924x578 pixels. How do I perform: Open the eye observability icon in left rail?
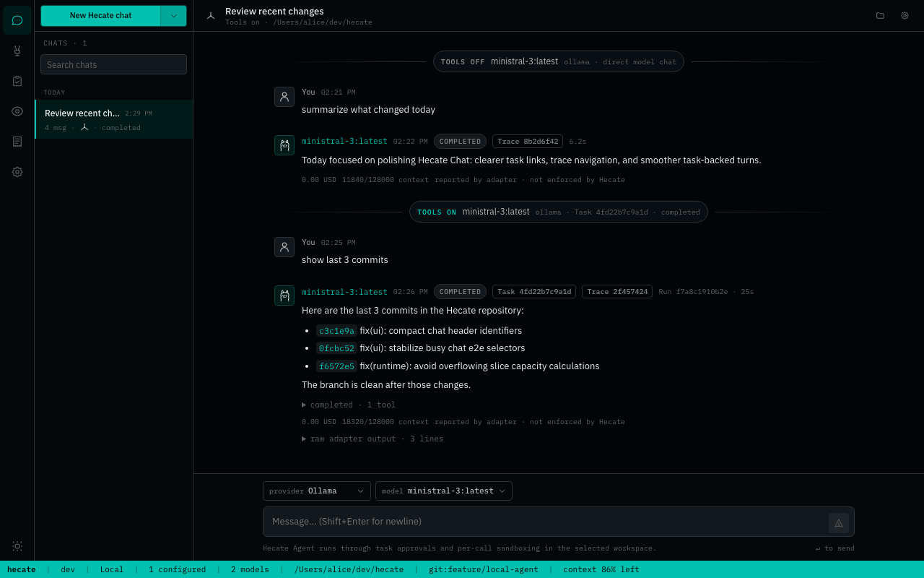click(x=17, y=111)
